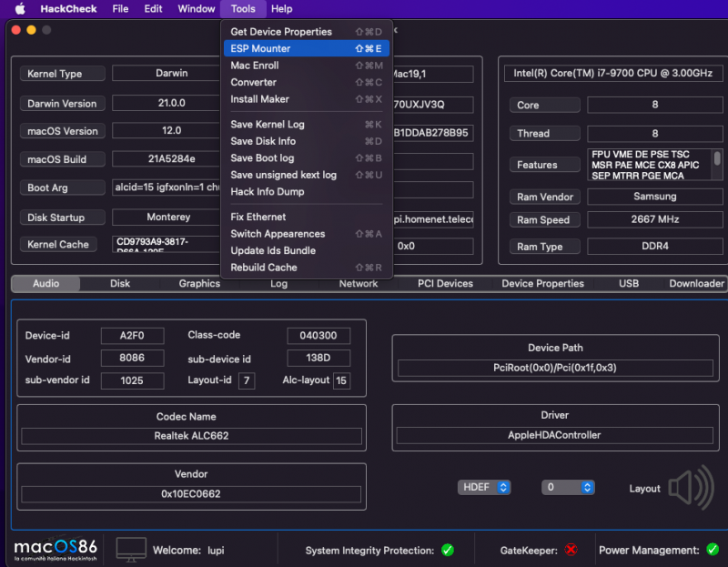Click the macOS86 logo
This screenshot has height=567, width=728.
(56, 550)
